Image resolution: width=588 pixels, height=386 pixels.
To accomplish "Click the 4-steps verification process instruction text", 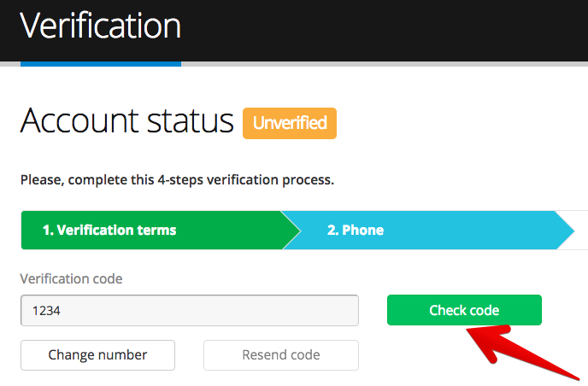I will 177,180.
